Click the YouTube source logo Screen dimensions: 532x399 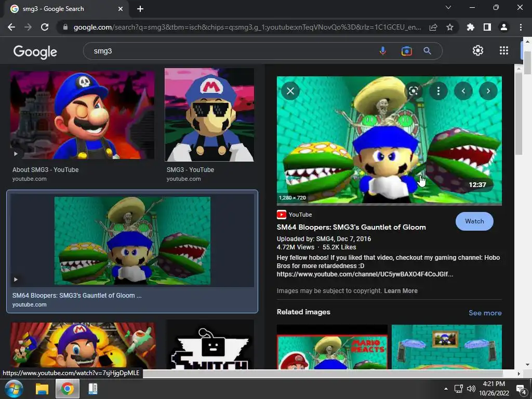281,215
